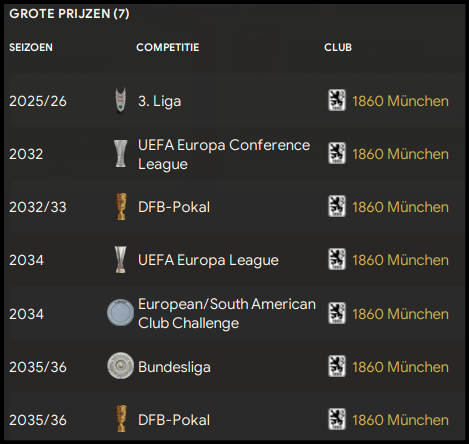Click the 3. Liga trophy icon

(x=120, y=101)
